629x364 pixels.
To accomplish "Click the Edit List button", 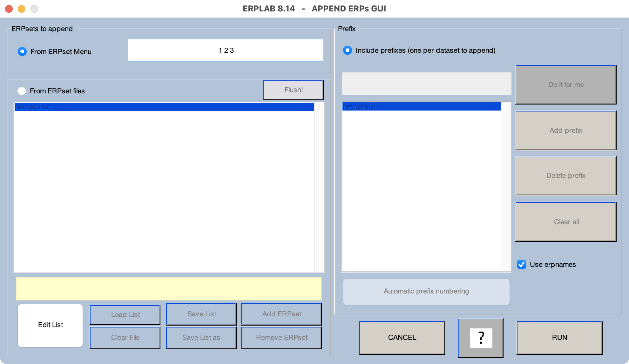I will tap(51, 325).
